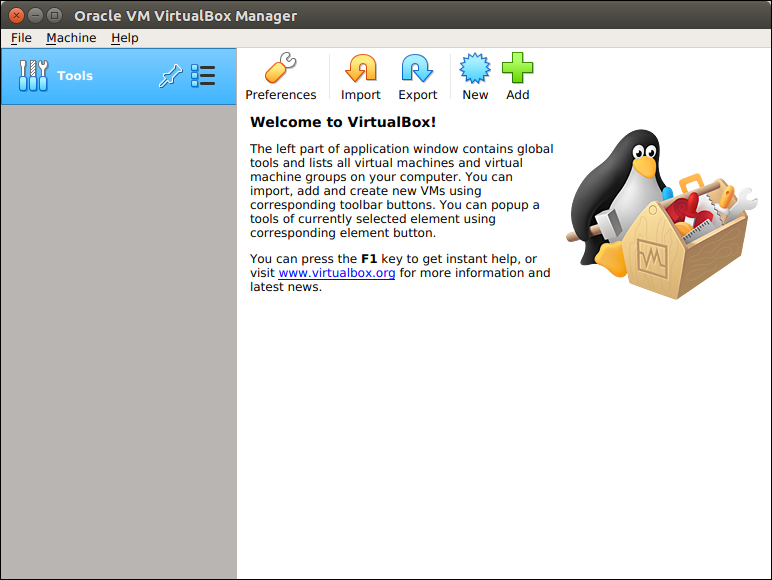This screenshot has height=580, width=772.
Task: Follow the www.virtualbox.org link
Action: point(337,273)
